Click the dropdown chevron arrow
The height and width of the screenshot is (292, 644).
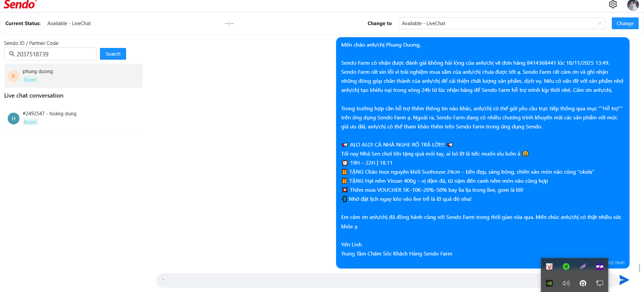coord(599,23)
